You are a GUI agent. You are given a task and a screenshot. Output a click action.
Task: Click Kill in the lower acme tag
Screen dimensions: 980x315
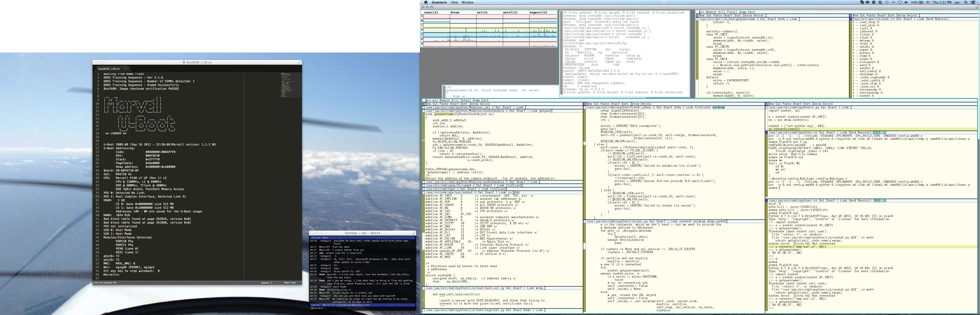(x=455, y=100)
